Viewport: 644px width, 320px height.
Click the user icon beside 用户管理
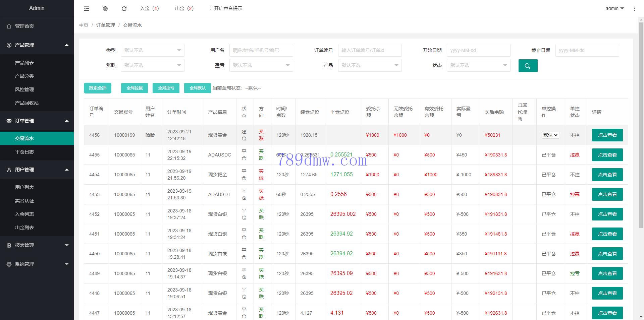(x=9, y=170)
